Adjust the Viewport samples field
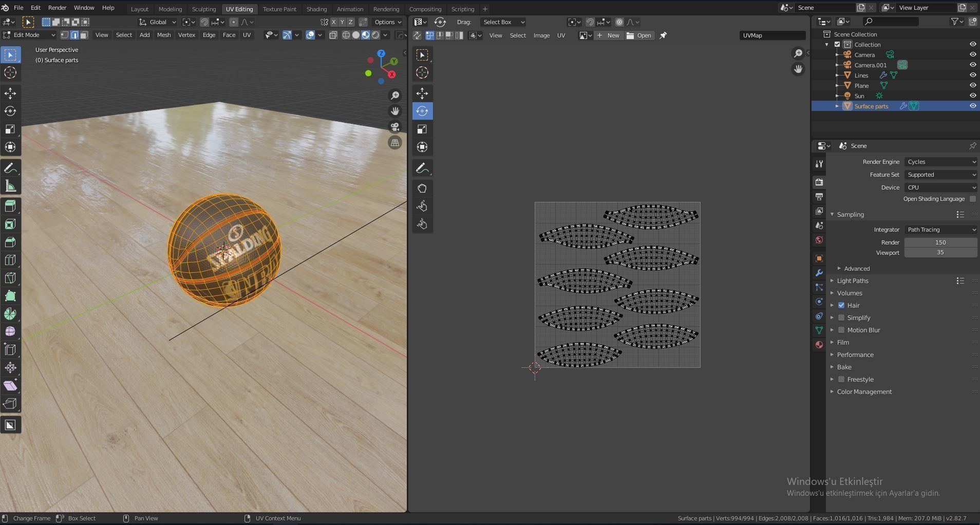 (941, 252)
